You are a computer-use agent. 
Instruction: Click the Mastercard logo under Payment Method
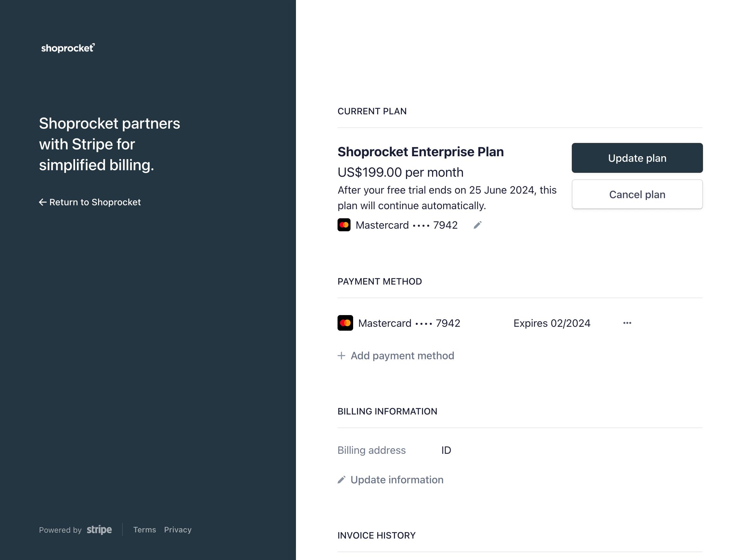tap(345, 323)
